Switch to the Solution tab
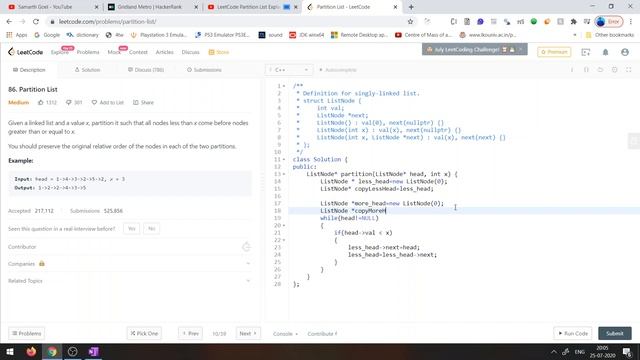 87,70
